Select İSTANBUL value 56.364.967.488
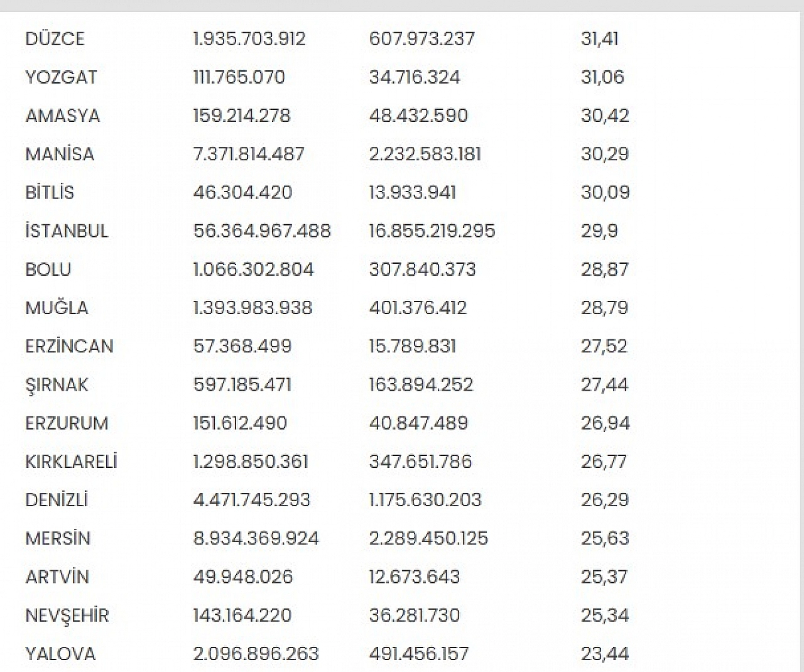Screen dimensions: 804x672 (x=262, y=230)
